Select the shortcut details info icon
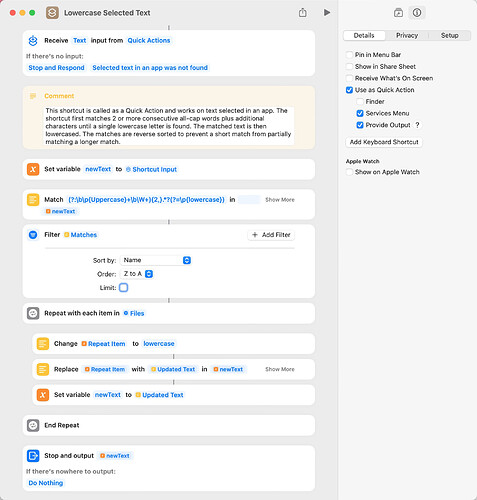Viewport: 477px width, 500px height. coord(417,13)
